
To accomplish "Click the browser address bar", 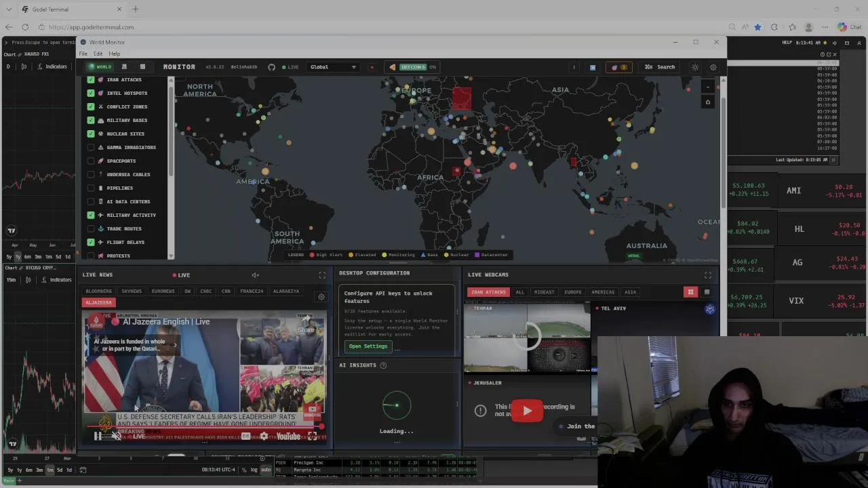I will (x=380, y=27).
